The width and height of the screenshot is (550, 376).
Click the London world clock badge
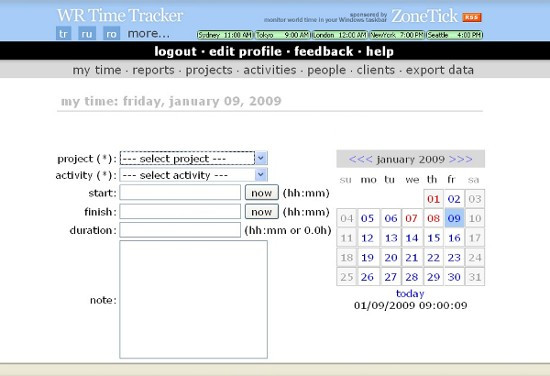coord(340,35)
